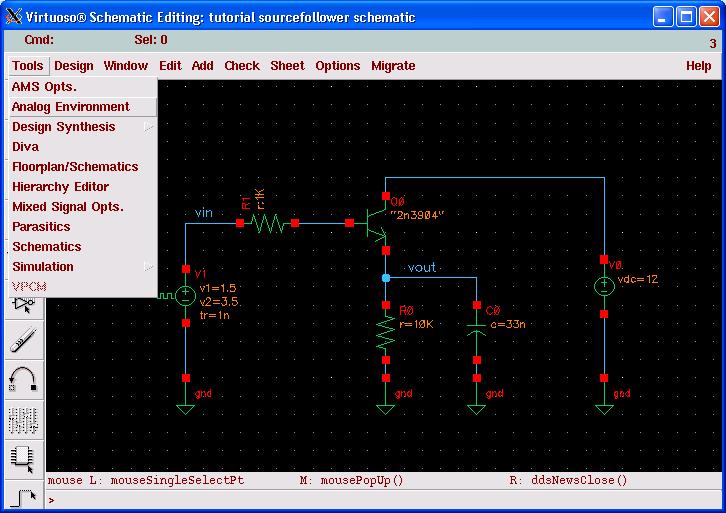The width and height of the screenshot is (726, 513).
Task: Click the vout node junction dot
Action: click(386, 277)
